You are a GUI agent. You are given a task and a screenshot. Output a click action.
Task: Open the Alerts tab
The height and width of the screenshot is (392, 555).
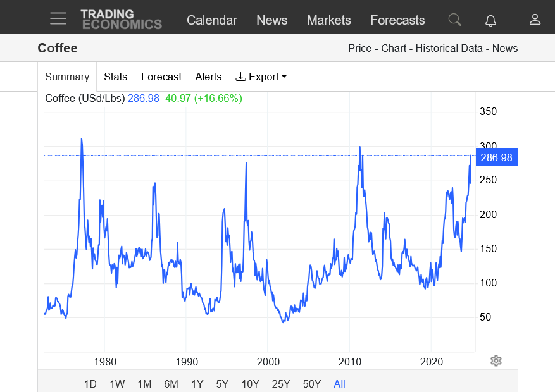click(208, 77)
